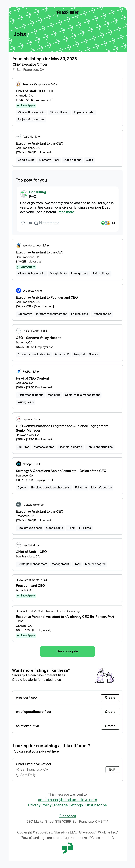
Task: Open the Chief of Staff-CEO - 901 job listing
Action: pyautogui.click(x=34, y=91)
